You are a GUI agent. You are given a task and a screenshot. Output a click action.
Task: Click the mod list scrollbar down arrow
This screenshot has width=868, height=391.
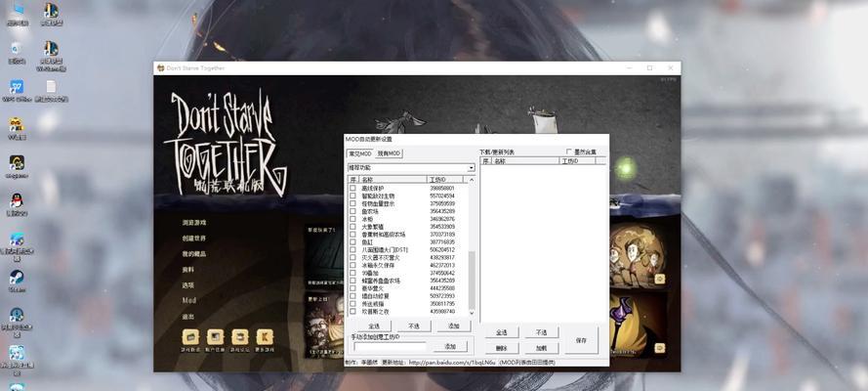point(472,313)
